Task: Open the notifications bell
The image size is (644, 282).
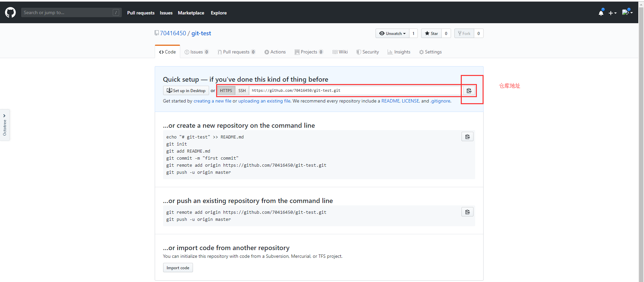Action: tap(601, 13)
